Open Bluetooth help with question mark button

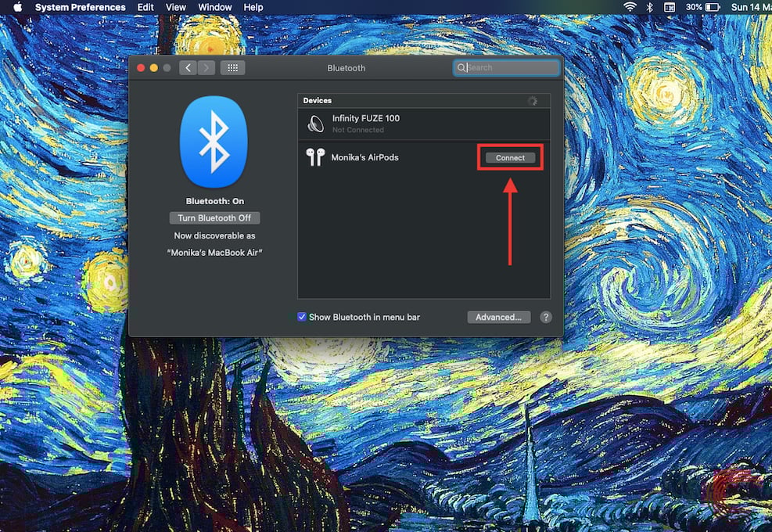pos(545,317)
